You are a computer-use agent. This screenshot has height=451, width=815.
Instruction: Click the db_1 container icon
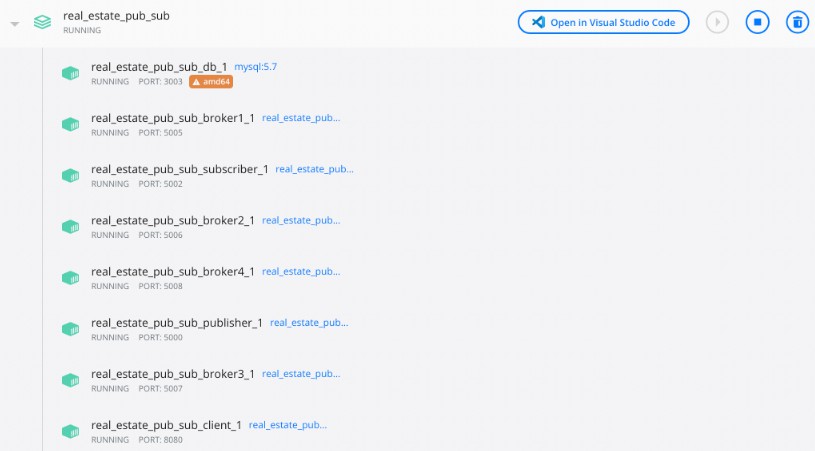tap(71, 73)
